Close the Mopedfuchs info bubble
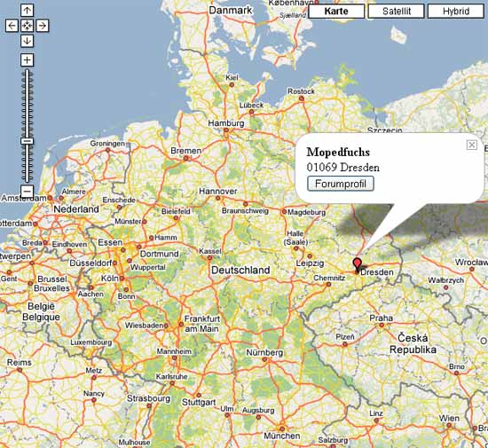Image resolution: width=488 pixels, height=448 pixels. pos(472,145)
